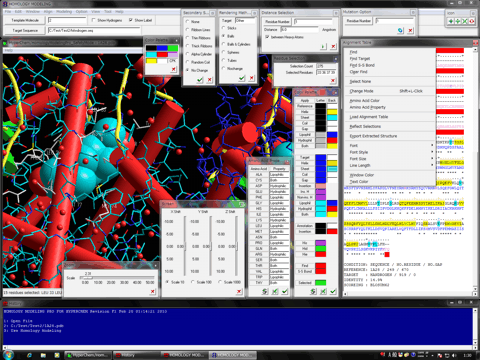Click Residue Number button in Mutation Option

pyautogui.click(x=359, y=21)
